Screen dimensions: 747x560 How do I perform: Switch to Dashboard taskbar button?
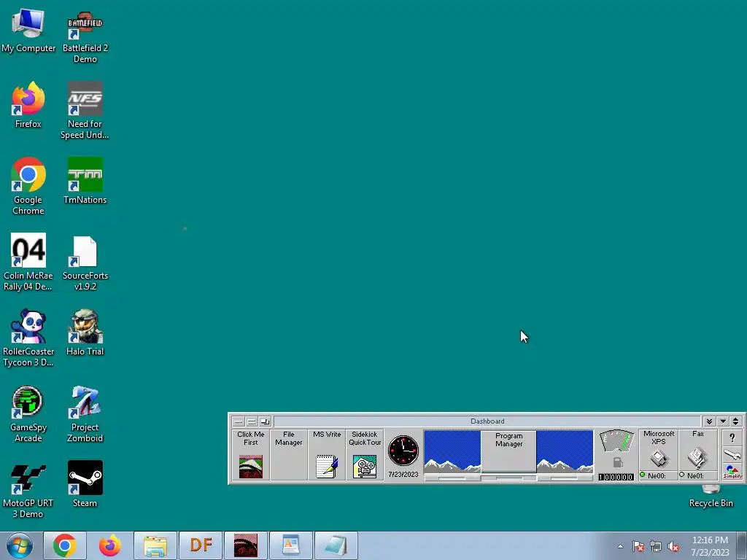pos(246,545)
